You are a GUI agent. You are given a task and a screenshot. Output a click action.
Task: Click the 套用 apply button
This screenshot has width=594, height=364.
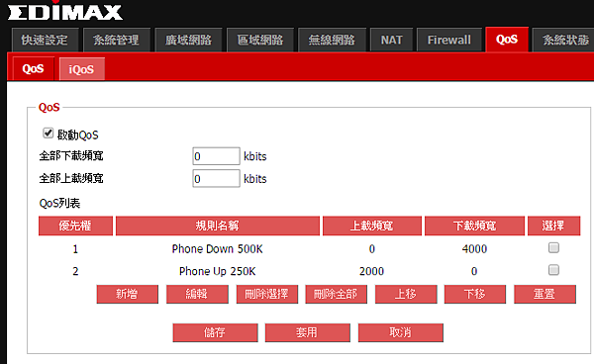click(308, 332)
